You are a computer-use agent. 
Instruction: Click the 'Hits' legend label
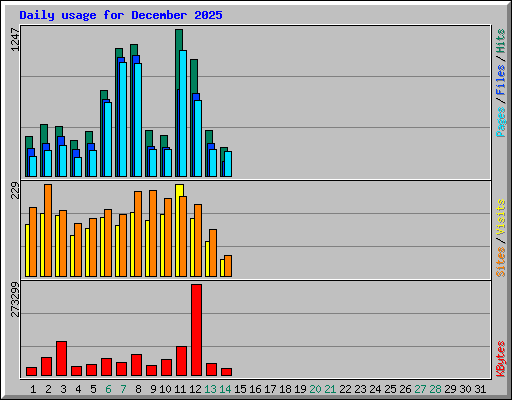pyautogui.click(x=501, y=41)
